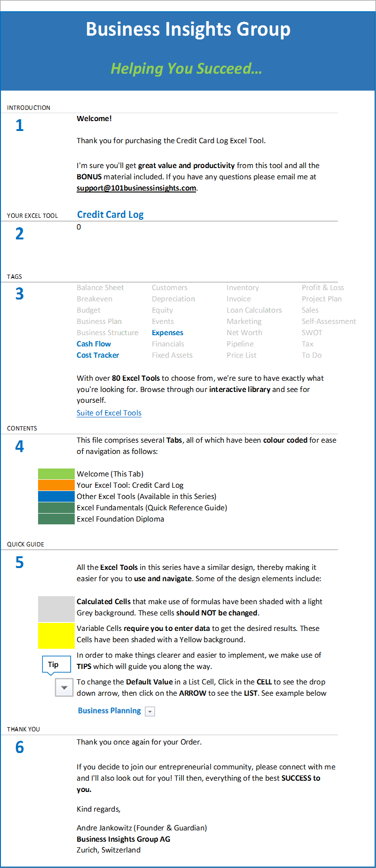Click the Other Excel Tools (Available in this Series) label
This screenshot has height=868, width=376.
click(x=147, y=496)
